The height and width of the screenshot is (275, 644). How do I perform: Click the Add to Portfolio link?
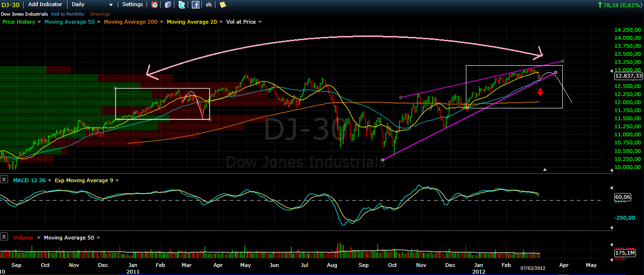coord(68,14)
